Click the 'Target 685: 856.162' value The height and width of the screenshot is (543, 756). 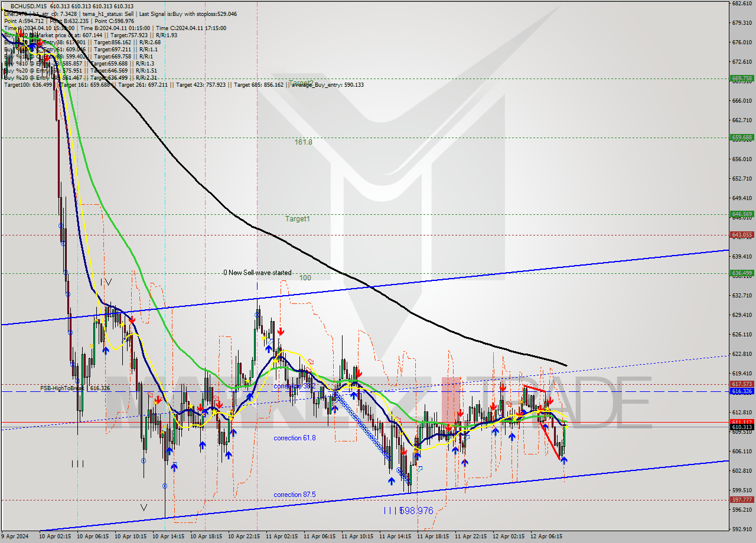tap(259, 84)
